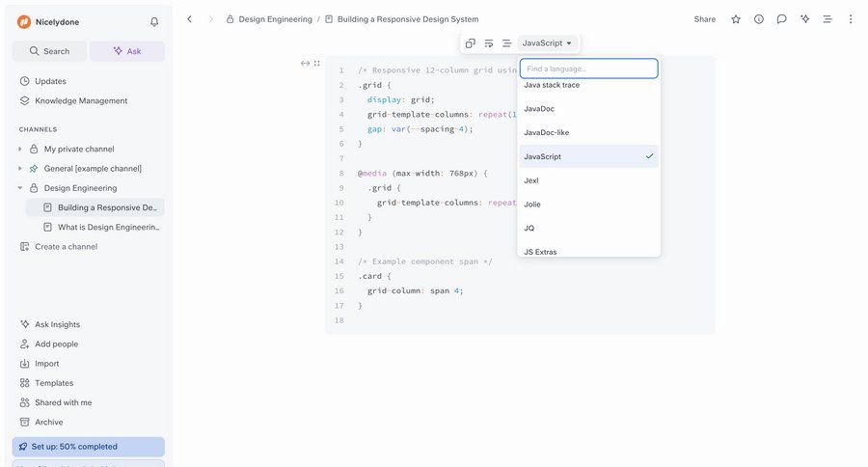Focus the Find a language search field
868x467 pixels.
pos(588,69)
